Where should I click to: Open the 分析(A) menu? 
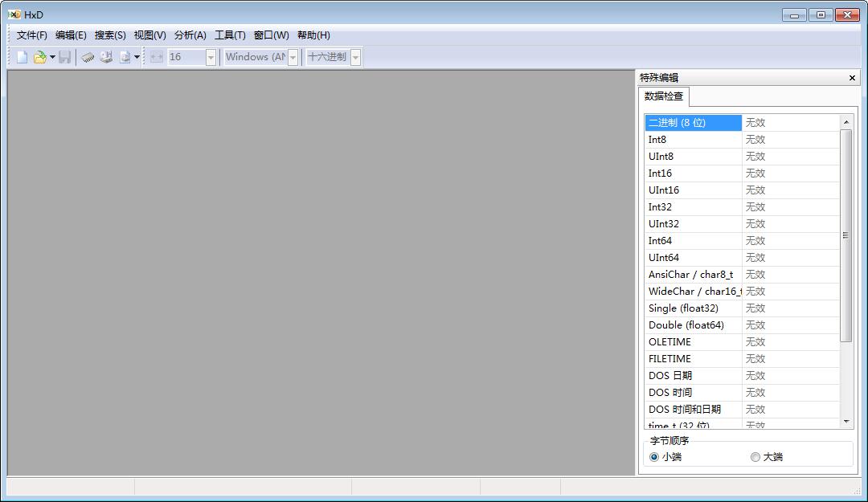pos(190,35)
